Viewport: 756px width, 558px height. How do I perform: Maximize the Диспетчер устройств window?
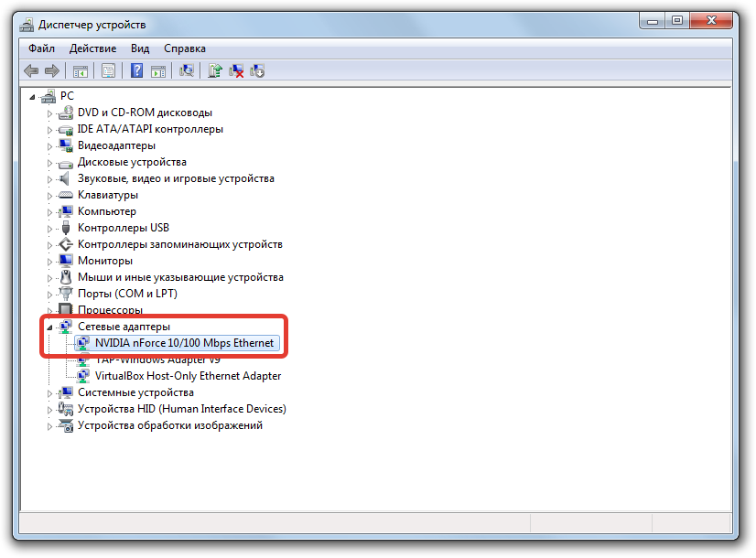677,21
